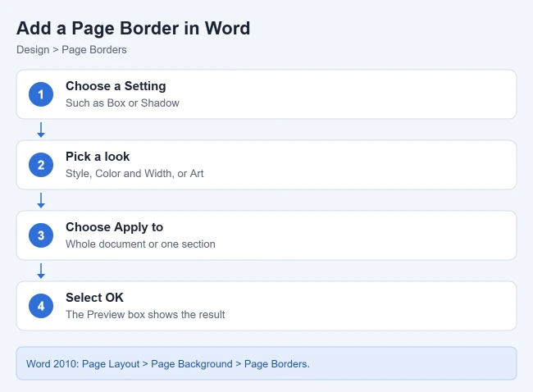Click 'Style, Color and Width, or Art' text
Viewport: 533px width, 392px height.
tap(134, 173)
